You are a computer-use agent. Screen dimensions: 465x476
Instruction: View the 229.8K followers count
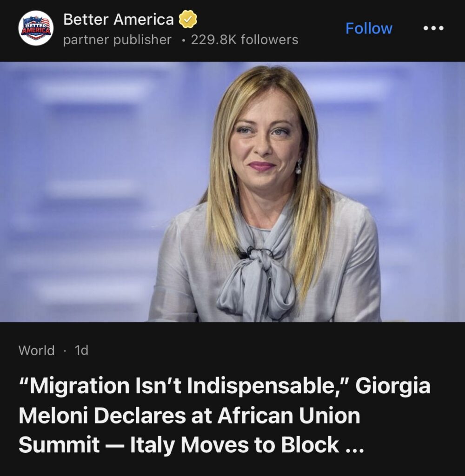[x=245, y=40]
